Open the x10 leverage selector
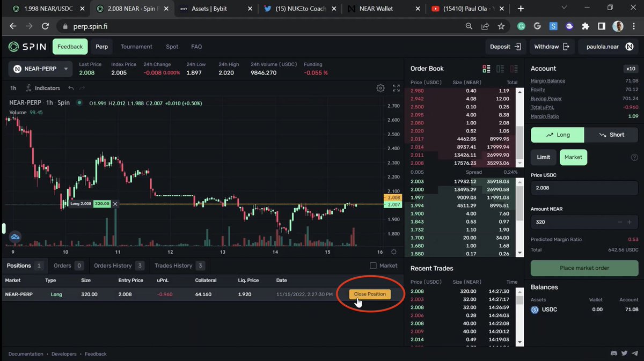This screenshot has width=644, height=361. [x=630, y=69]
